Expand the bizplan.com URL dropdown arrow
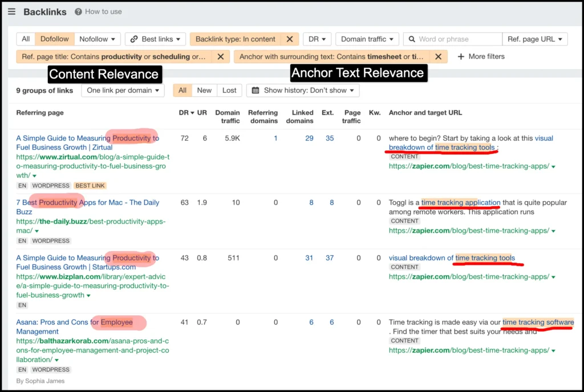This screenshot has height=392, width=584. point(88,296)
